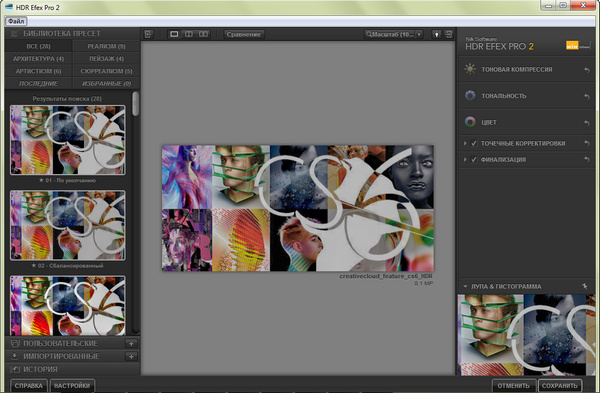Expand the ИСТОРИЯ history section
Viewport: 600px width, 393px height.
[x=40, y=369]
